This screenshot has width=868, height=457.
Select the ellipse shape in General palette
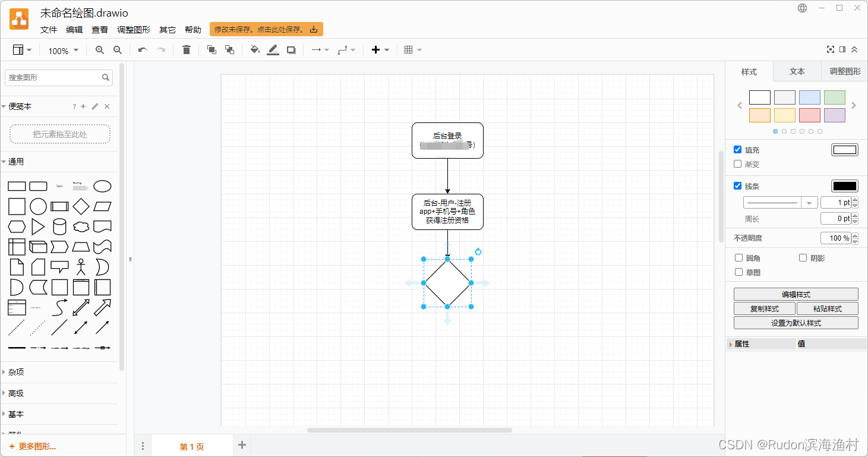coord(102,187)
